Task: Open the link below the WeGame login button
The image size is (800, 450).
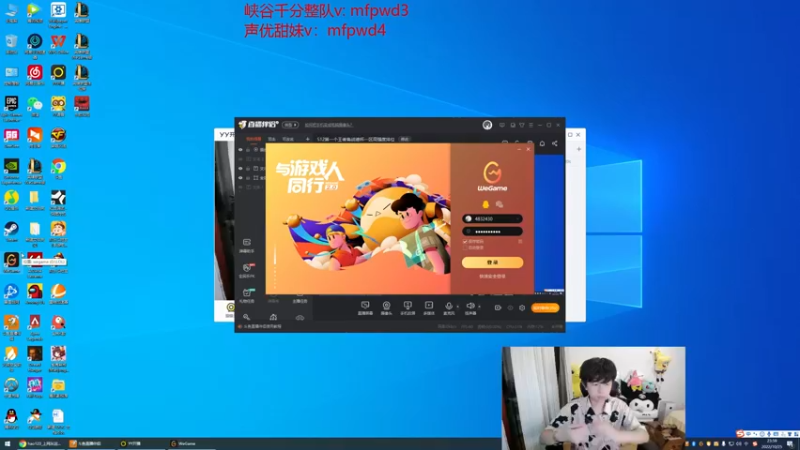Action: click(x=492, y=276)
